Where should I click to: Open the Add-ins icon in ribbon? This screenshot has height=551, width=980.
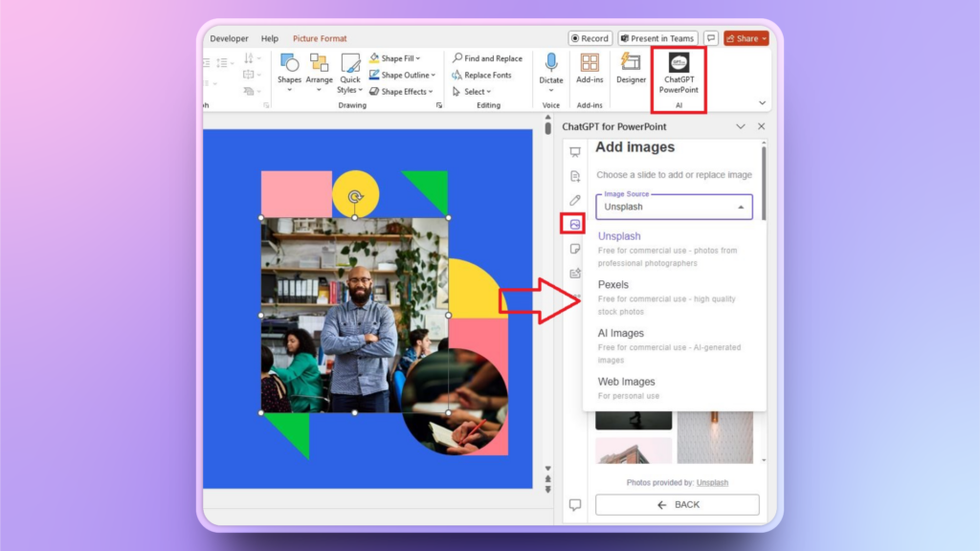point(590,69)
